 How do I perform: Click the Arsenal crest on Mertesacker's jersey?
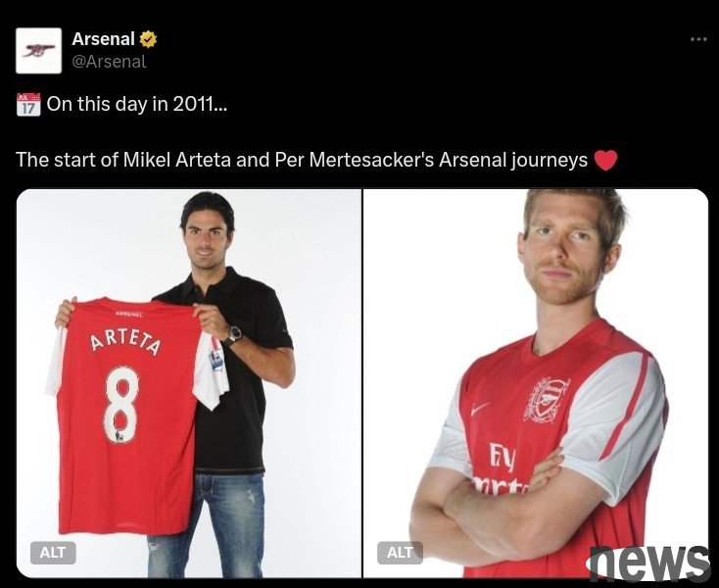click(x=546, y=400)
